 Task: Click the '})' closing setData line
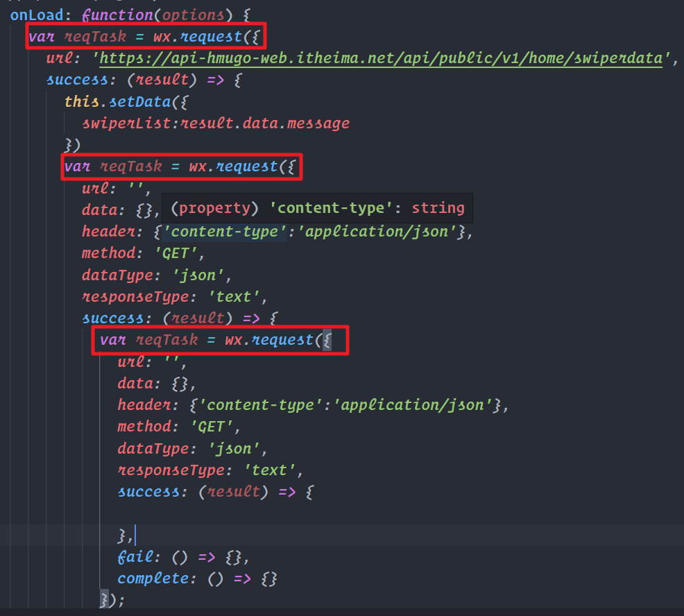[x=72, y=145]
